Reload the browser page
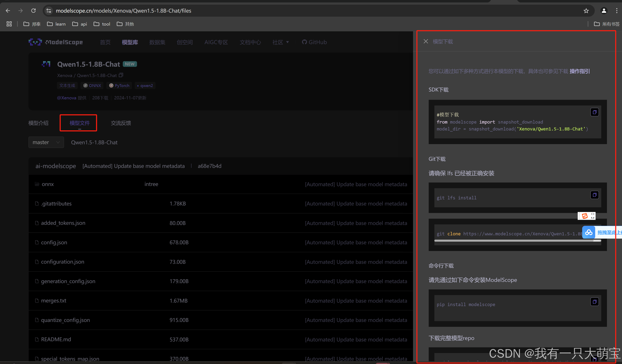This screenshot has height=364, width=622. click(x=33, y=11)
